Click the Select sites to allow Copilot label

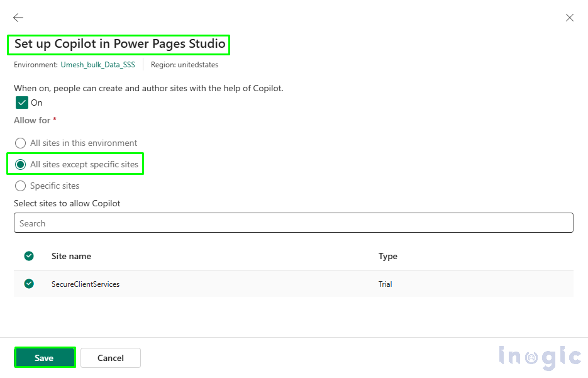point(67,203)
